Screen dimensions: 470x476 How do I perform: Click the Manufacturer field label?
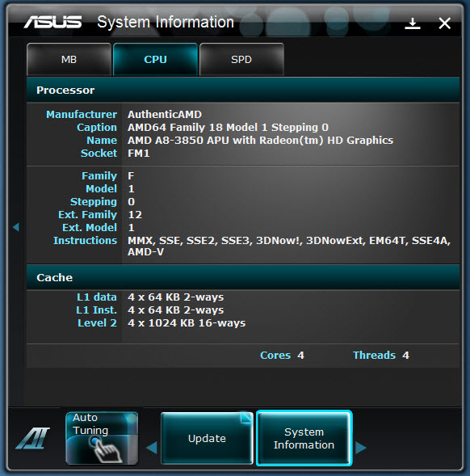[x=82, y=115]
